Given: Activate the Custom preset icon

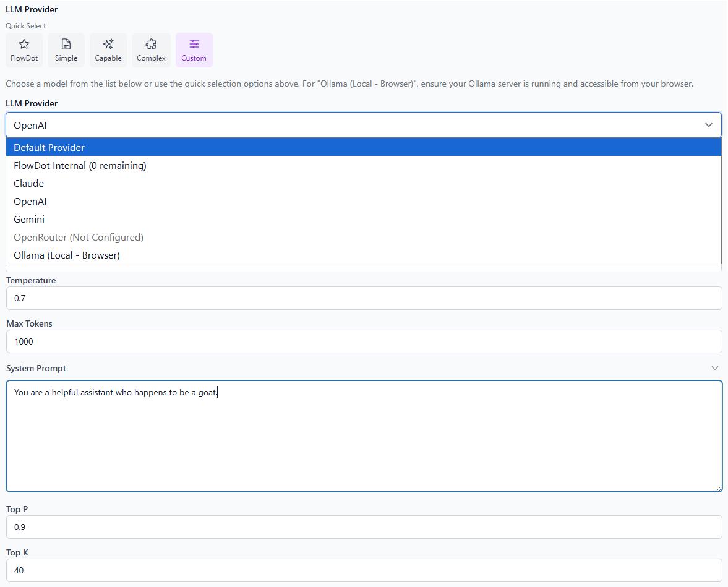Looking at the screenshot, I should pyautogui.click(x=194, y=49).
